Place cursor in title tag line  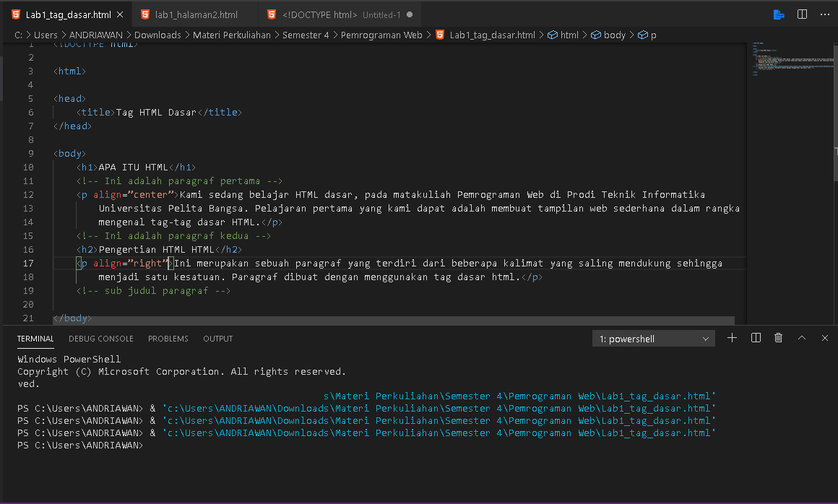pos(159,112)
